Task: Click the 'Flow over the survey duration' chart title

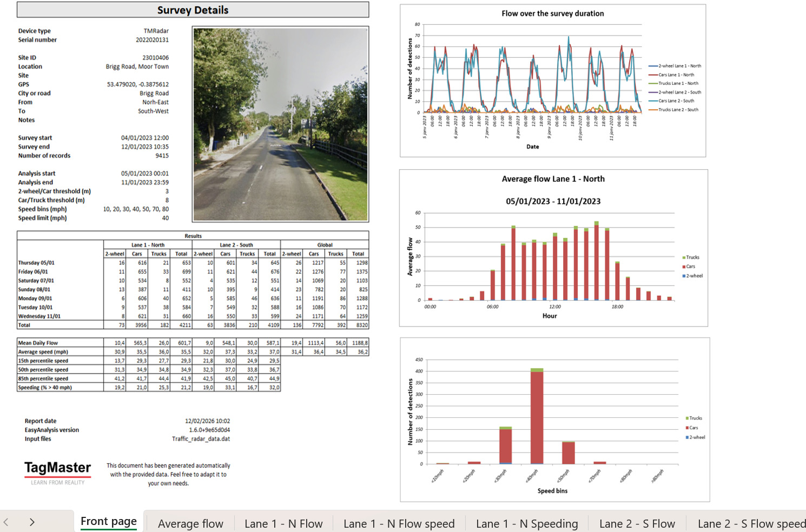Action: 552,14
